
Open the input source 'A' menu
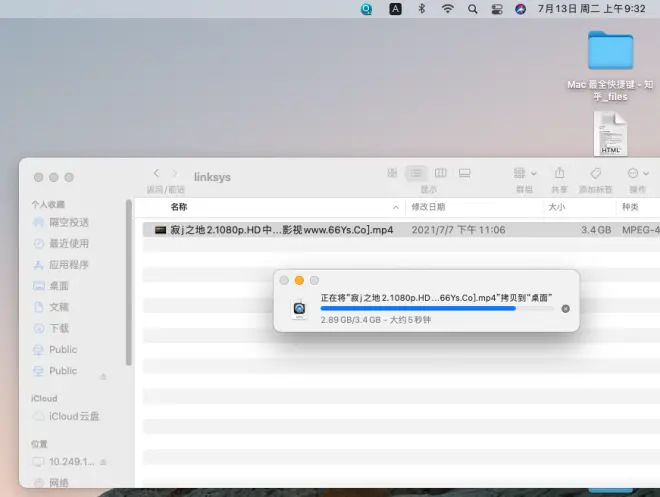(395, 9)
